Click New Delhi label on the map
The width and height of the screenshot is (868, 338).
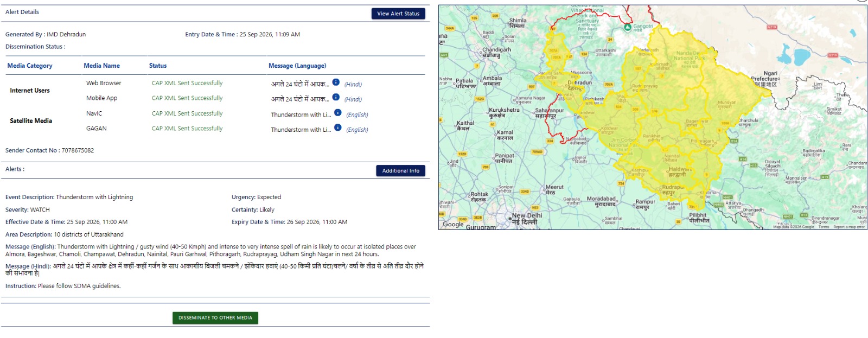pos(527,215)
